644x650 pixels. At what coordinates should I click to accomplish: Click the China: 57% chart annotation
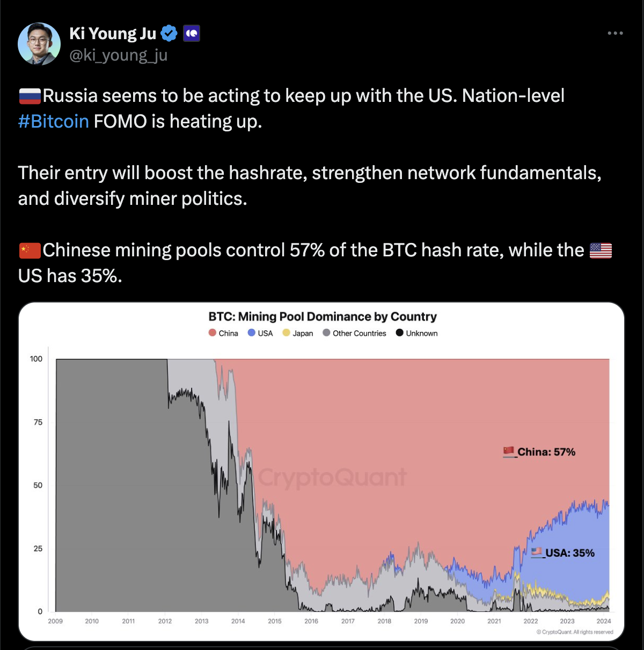click(539, 452)
